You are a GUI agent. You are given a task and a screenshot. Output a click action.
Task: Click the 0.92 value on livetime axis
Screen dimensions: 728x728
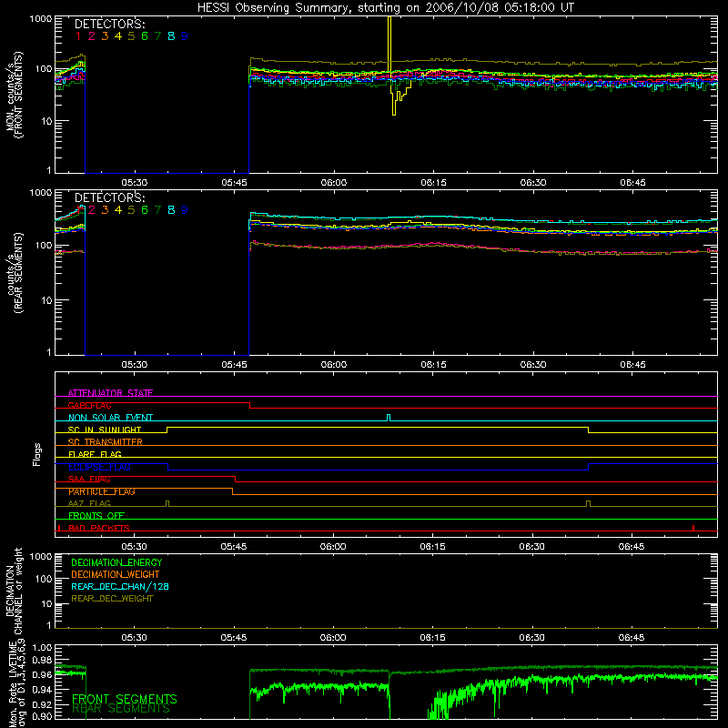coord(42,704)
